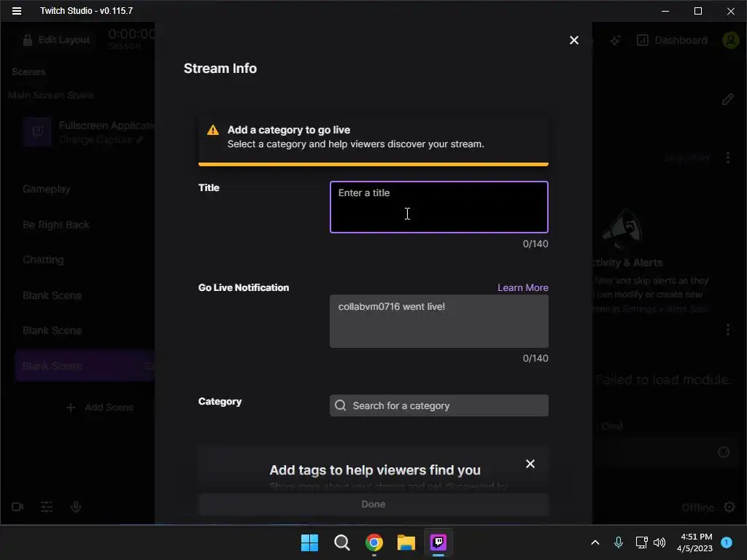Image resolution: width=747 pixels, height=560 pixels.
Task: Open Google Chrome from taskbar
Action: tap(374, 542)
